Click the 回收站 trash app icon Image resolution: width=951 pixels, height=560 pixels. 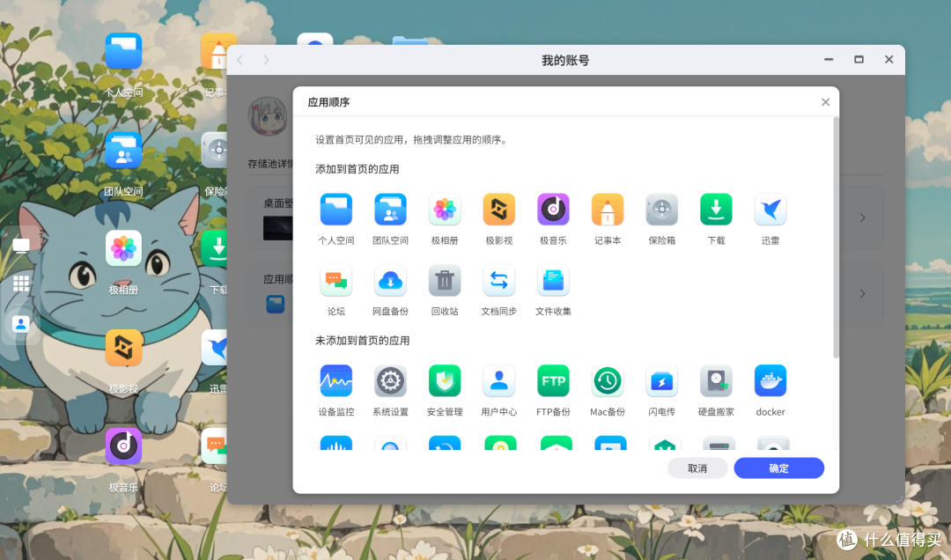point(445,280)
